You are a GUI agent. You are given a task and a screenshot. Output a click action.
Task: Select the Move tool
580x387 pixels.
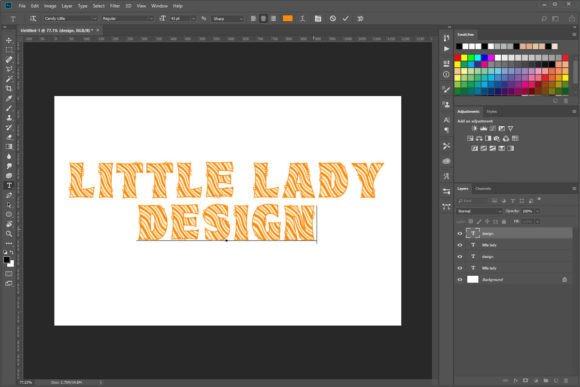click(x=9, y=40)
